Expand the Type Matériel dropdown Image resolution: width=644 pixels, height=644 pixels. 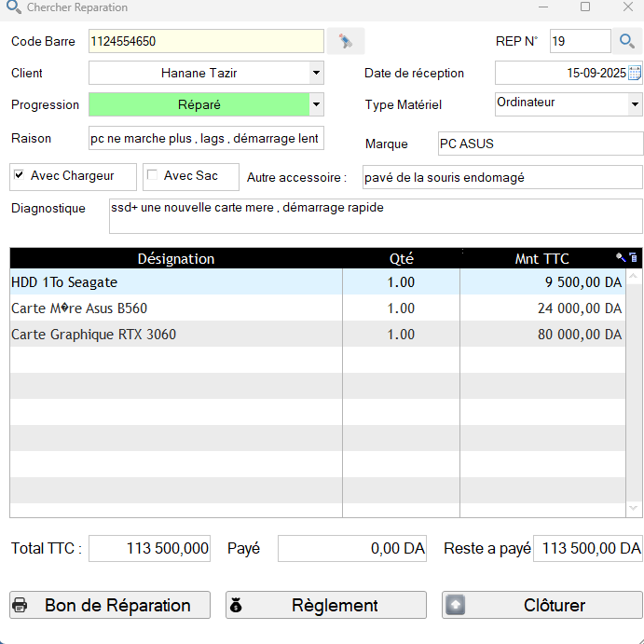click(x=635, y=103)
